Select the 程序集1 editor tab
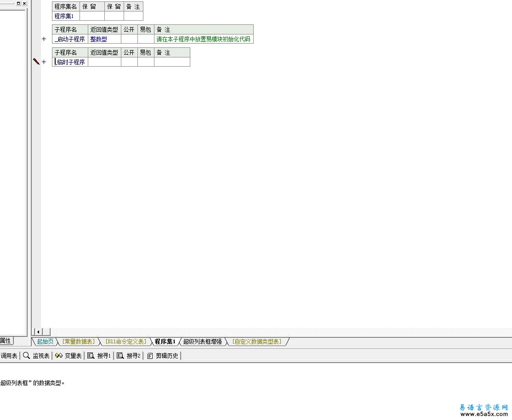This screenshot has height=420, width=512. point(165,341)
